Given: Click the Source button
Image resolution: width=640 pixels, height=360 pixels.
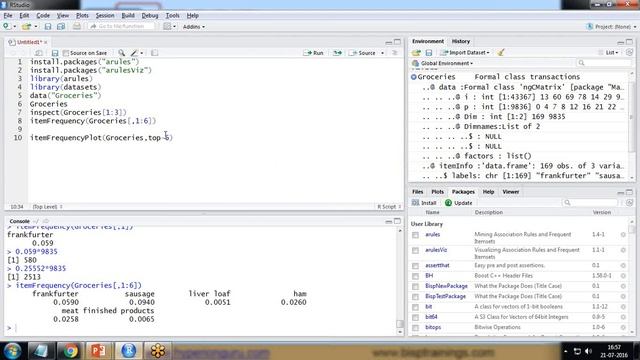Looking at the screenshot, I should pos(362,53).
